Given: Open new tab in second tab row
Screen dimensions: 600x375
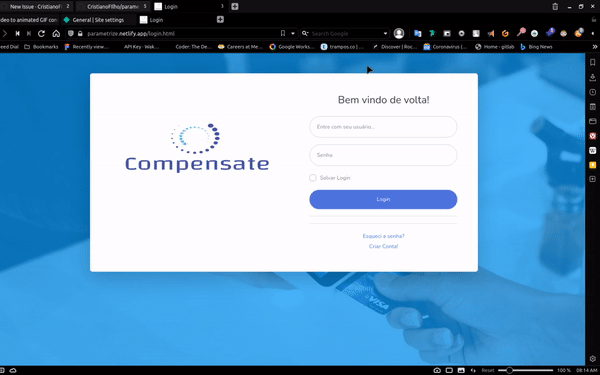Looking at the screenshot, I should pos(220,20).
